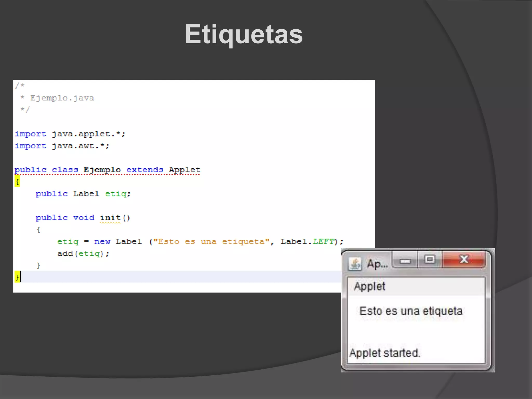Click the 'add(etiq);' code line
This screenshot has width=532, height=399.
83,254
